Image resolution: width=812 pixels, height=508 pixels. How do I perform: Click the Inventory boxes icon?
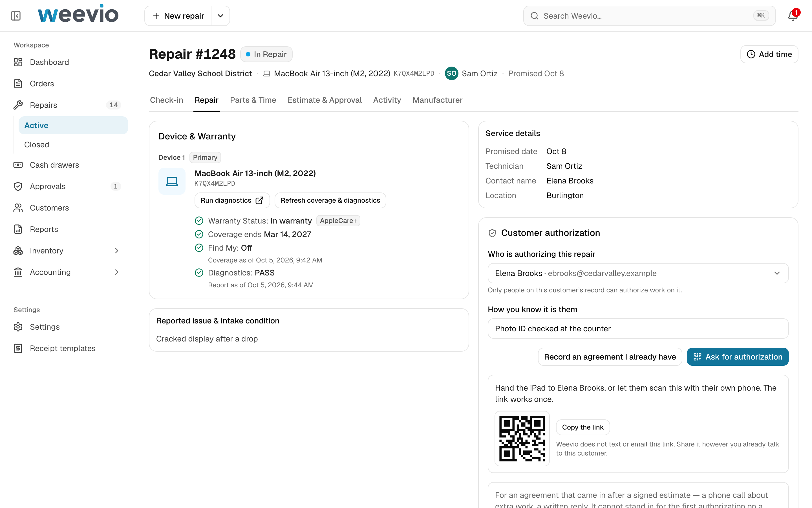tap(18, 251)
